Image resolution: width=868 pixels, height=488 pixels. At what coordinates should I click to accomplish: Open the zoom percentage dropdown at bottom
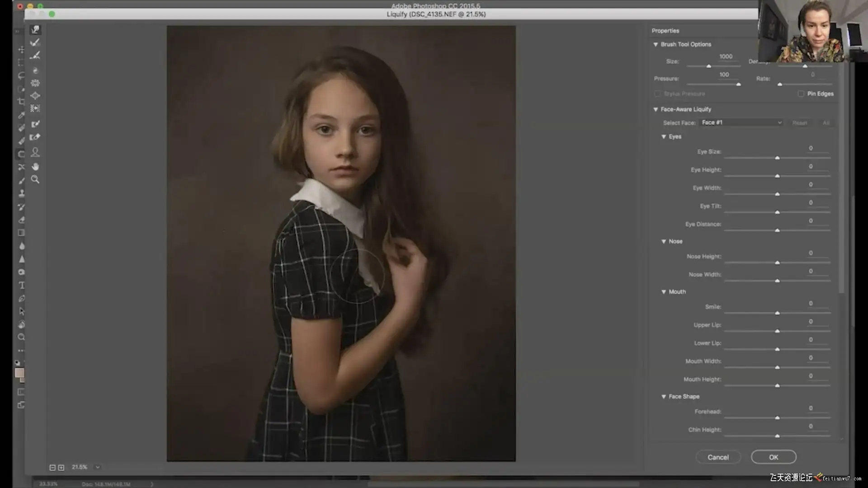click(97, 467)
